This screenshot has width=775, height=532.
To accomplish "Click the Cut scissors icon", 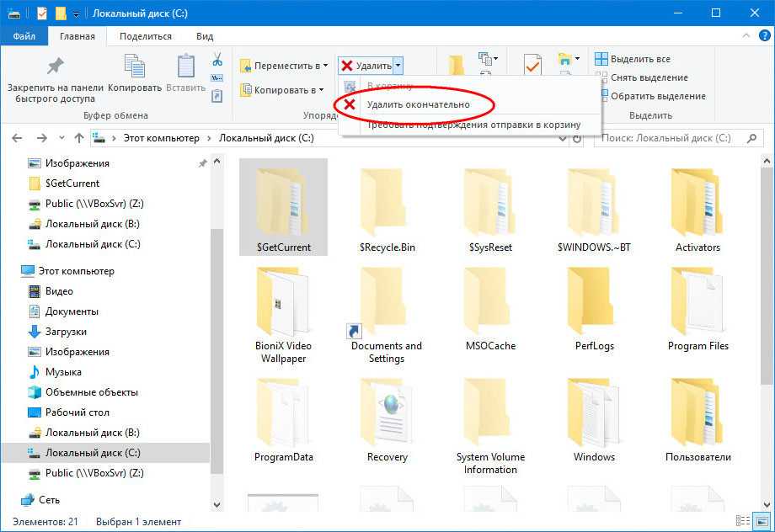I will tap(217, 60).
